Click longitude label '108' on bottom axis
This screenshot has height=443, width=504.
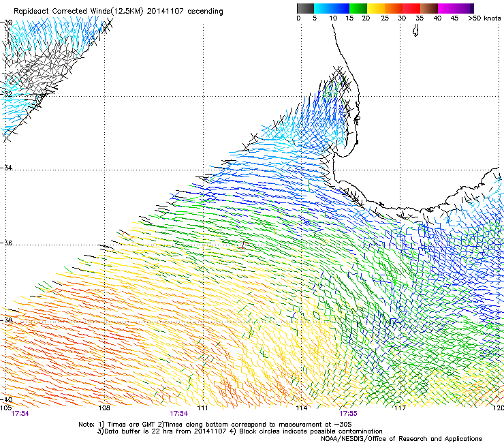click(x=104, y=408)
